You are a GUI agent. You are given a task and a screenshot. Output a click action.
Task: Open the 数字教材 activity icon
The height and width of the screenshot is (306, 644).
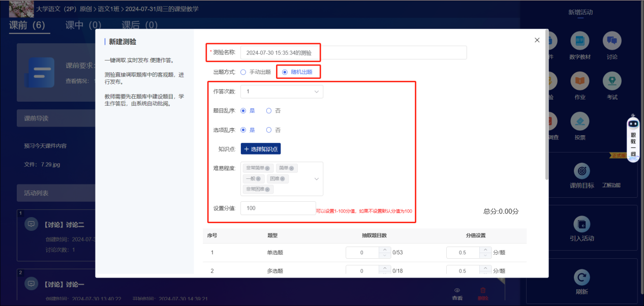tap(579, 41)
